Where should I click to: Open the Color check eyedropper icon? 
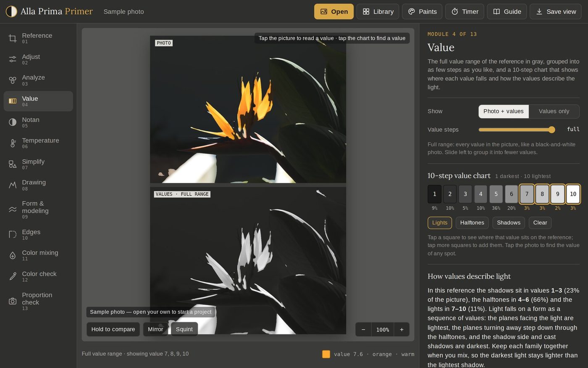tap(13, 276)
